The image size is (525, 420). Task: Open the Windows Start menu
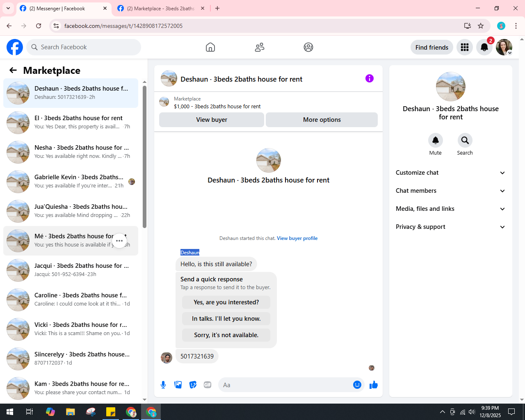(10, 412)
